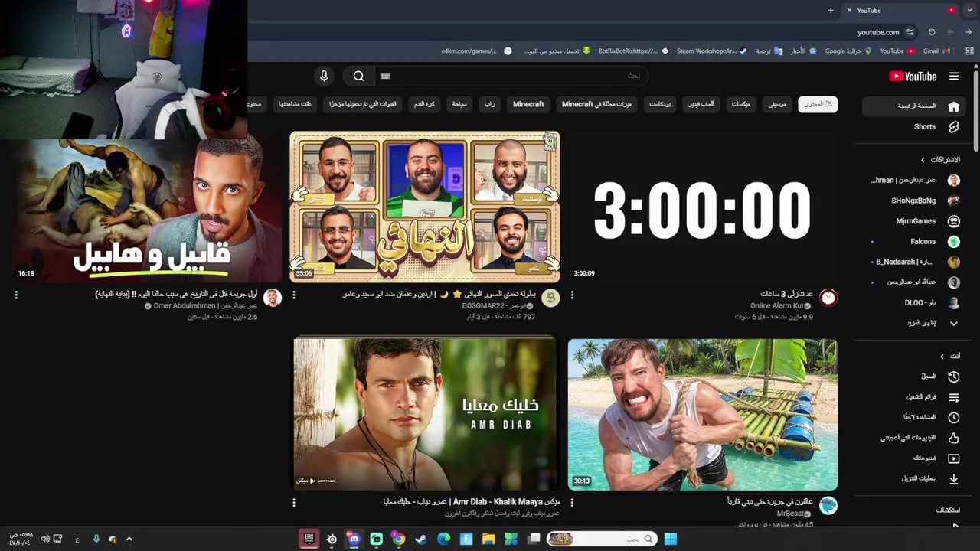Expand show more (إظهار المزيد) subscriptions
The image size is (980, 551).
(x=914, y=323)
